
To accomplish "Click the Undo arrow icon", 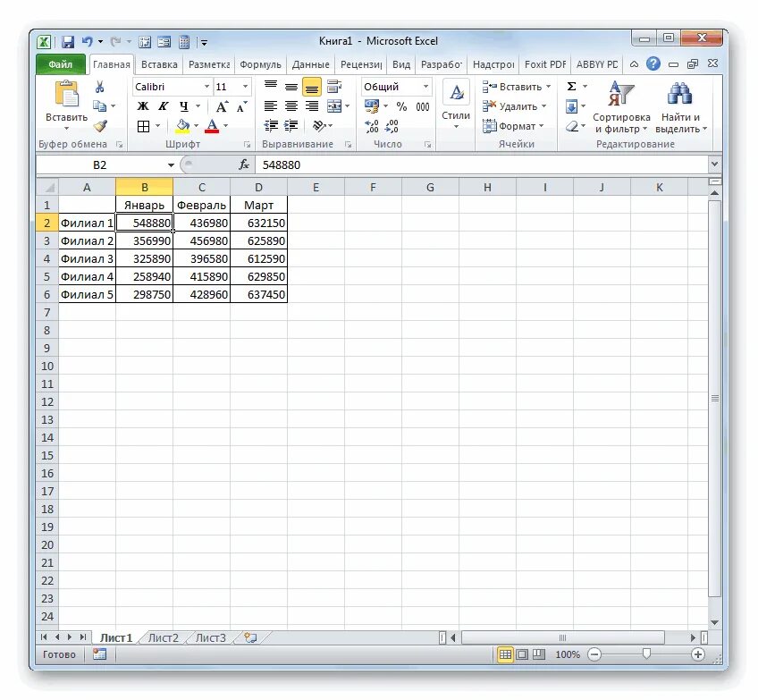I will [87, 42].
